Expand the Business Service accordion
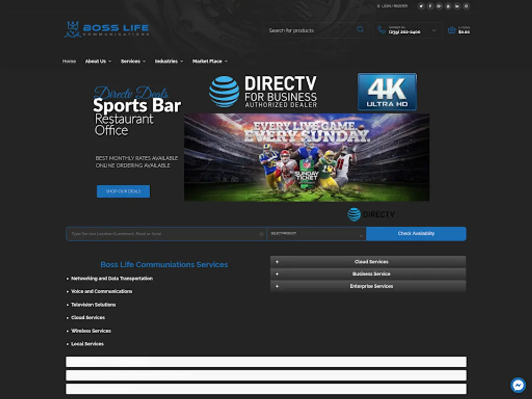 [x=368, y=274]
